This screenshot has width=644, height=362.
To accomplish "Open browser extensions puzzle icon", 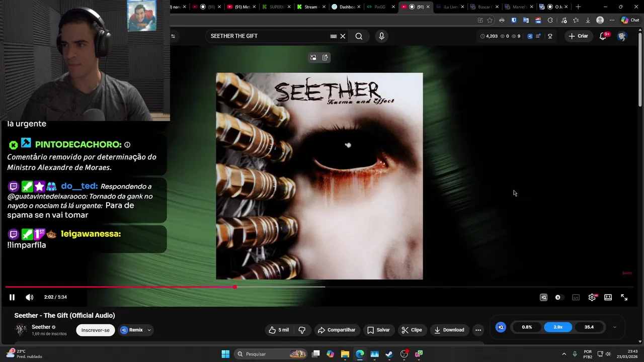I will click(x=550, y=20).
